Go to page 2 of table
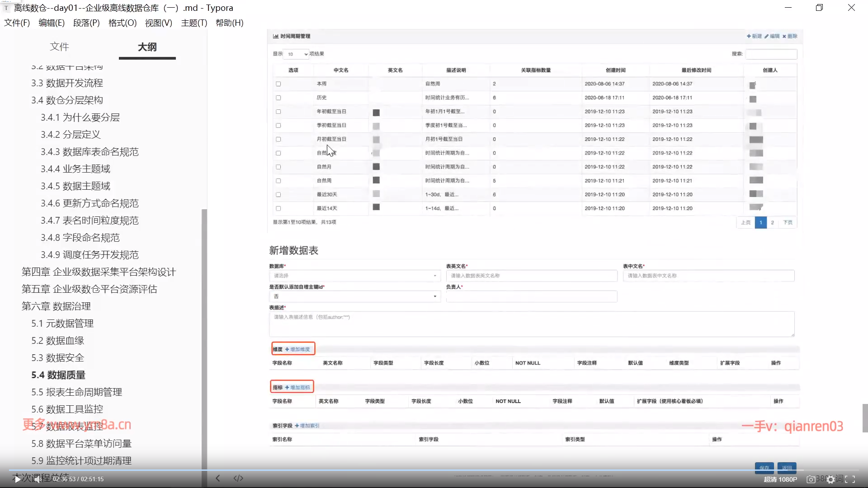Screen dimensions: 868x488 coord(773,223)
